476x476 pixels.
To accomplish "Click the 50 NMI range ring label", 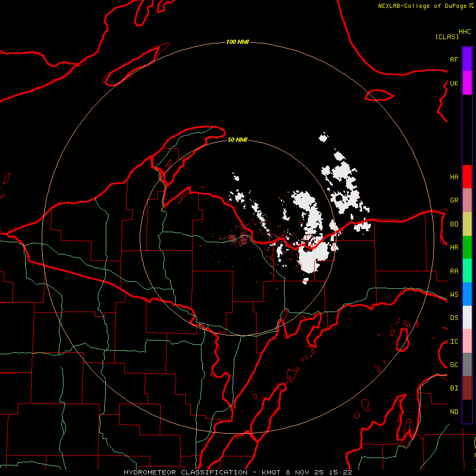I will coord(237,140).
